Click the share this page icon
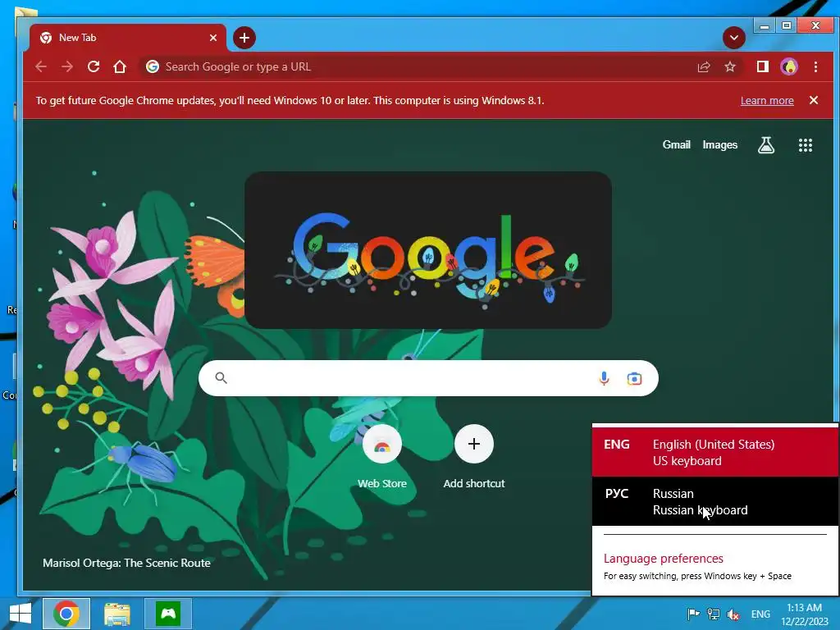This screenshot has width=840, height=630. tap(704, 66)
